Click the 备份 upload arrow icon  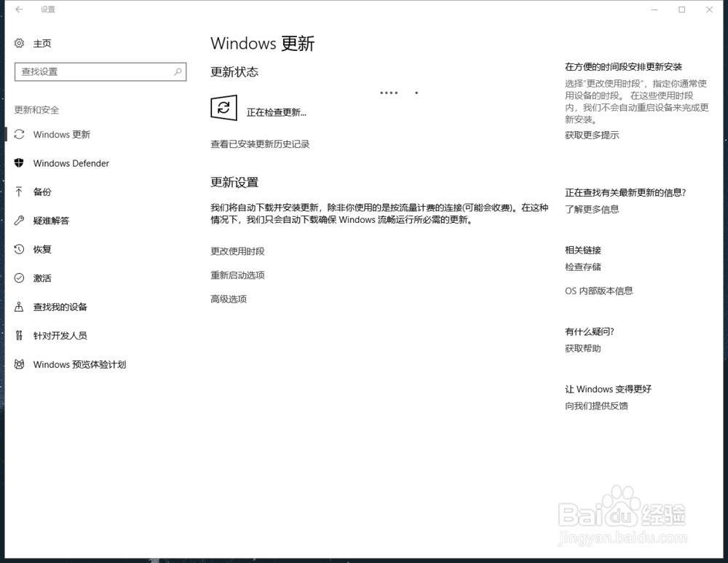click(19, 192)
